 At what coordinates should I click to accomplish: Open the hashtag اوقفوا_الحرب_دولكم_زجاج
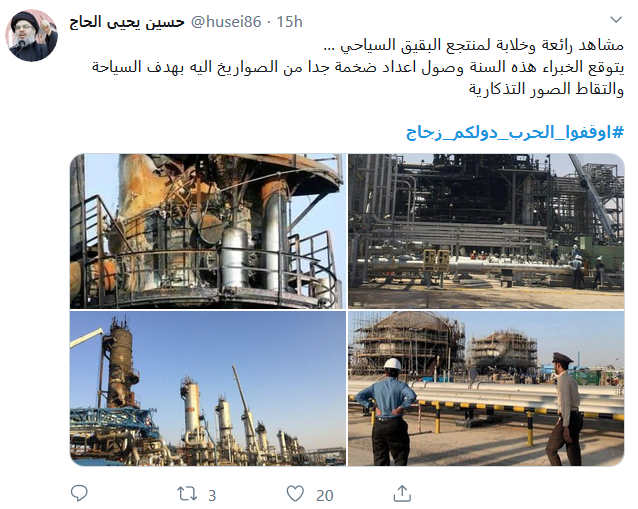coord(515,133)
